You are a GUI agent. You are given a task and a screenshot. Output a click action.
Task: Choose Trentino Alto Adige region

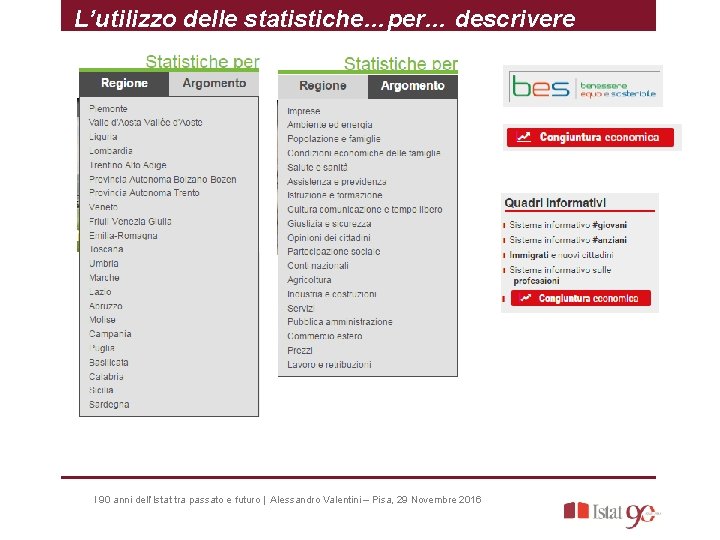tap(128, 165)
